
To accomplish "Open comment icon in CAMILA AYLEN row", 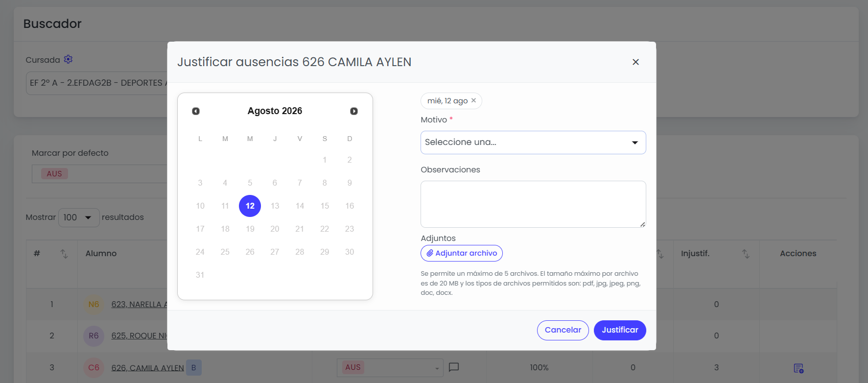I will point(454,367).
